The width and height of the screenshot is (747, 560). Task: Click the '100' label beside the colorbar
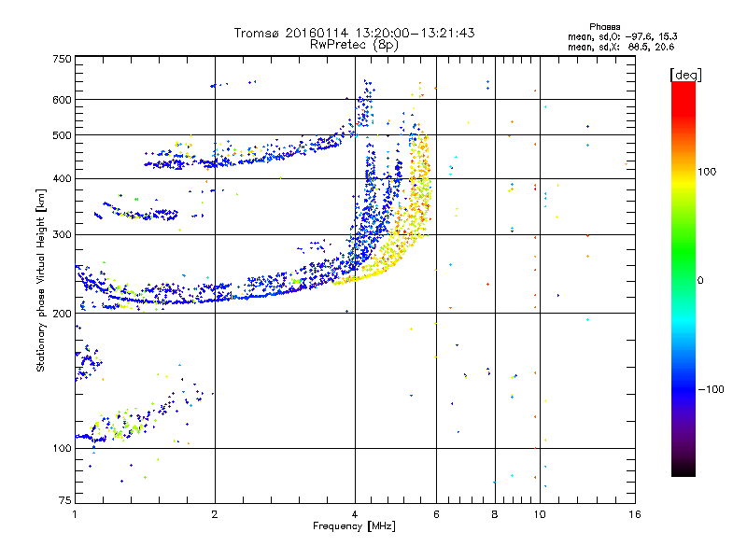[707, 172]
